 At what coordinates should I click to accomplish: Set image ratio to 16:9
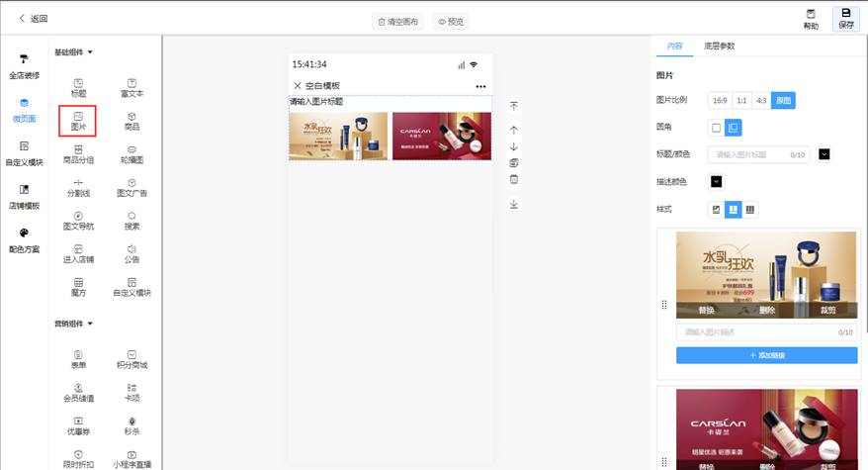pos(720,100)
